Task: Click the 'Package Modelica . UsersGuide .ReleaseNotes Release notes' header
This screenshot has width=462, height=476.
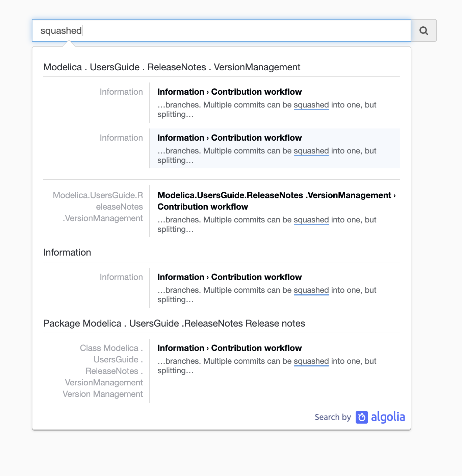Action: 174,323
